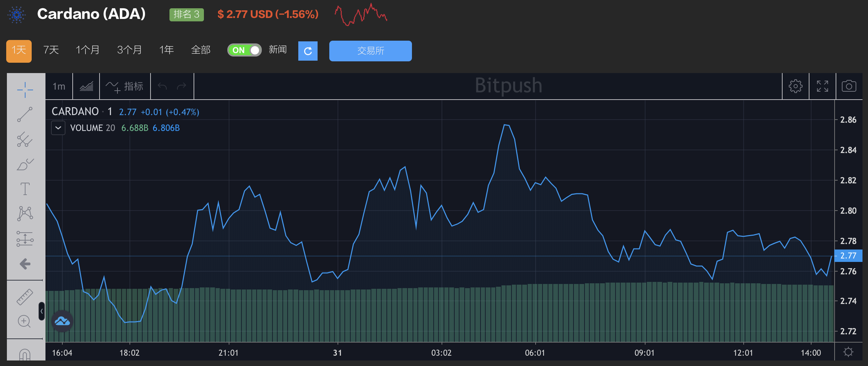The width and height of the screenshot is (868, 366).
Task: Redo the chart action
Action: click(x=182, y=86)
